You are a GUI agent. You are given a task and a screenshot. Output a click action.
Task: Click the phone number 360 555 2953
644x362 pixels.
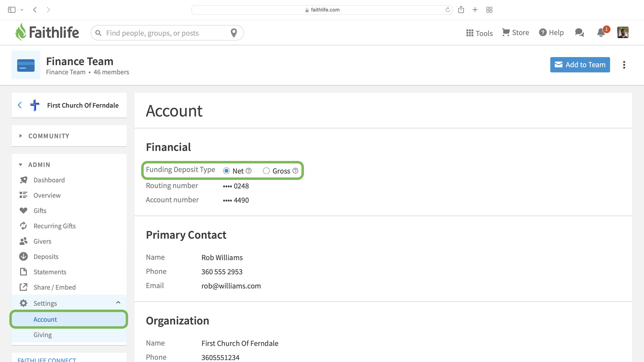pos(222,272)
